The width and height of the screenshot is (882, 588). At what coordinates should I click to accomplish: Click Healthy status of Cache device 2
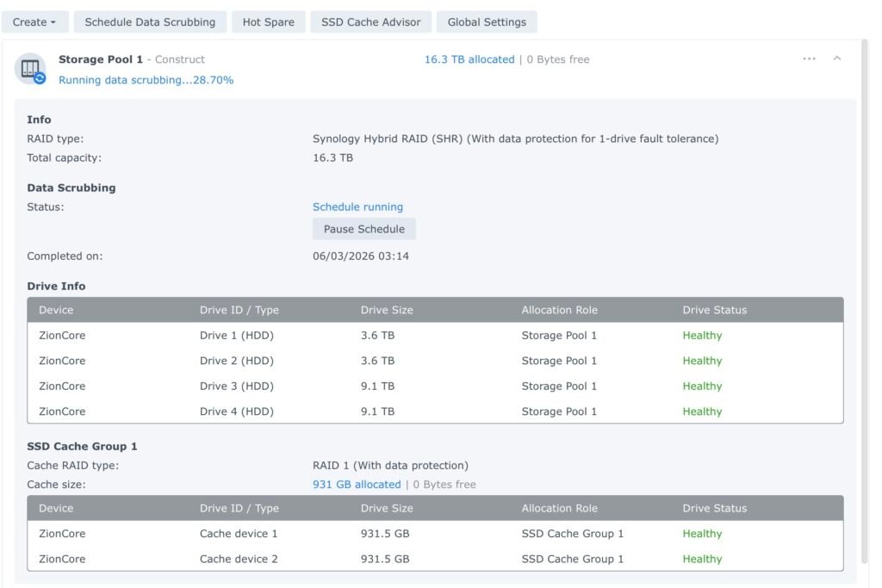point(702,559)
